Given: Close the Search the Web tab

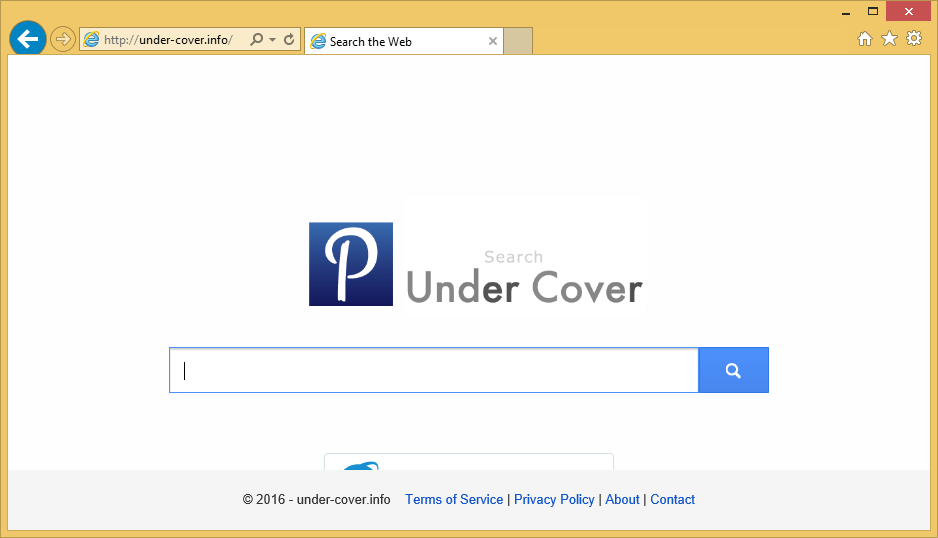Looking at the screenshot, I should pyautogui.click(x=492, y=41).
